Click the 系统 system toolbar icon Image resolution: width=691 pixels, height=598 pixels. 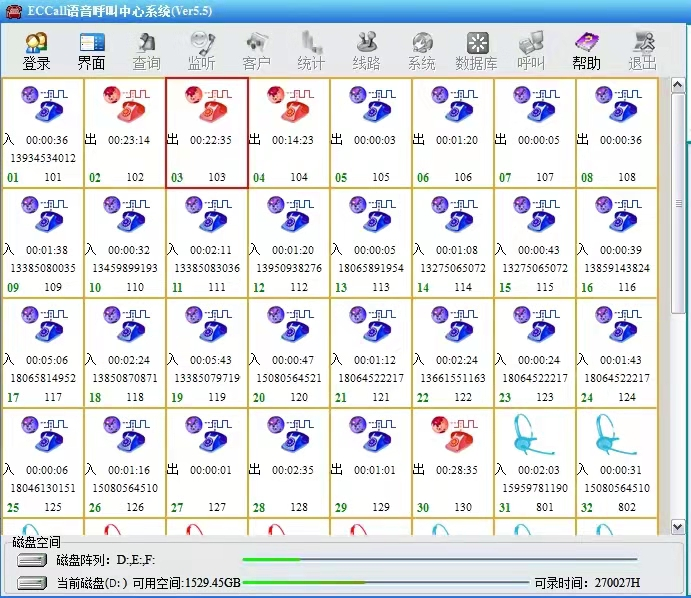421,51
